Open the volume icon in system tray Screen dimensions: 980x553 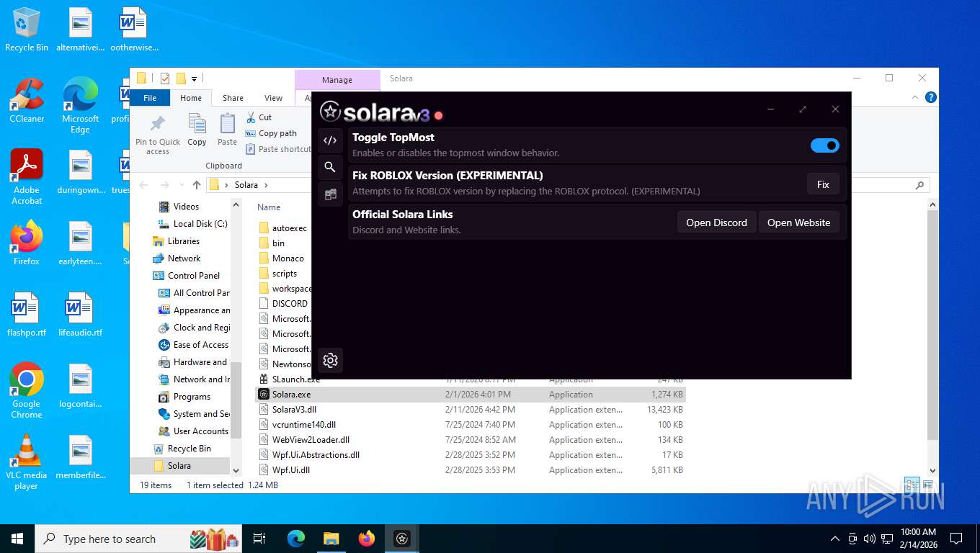[869, 539]
